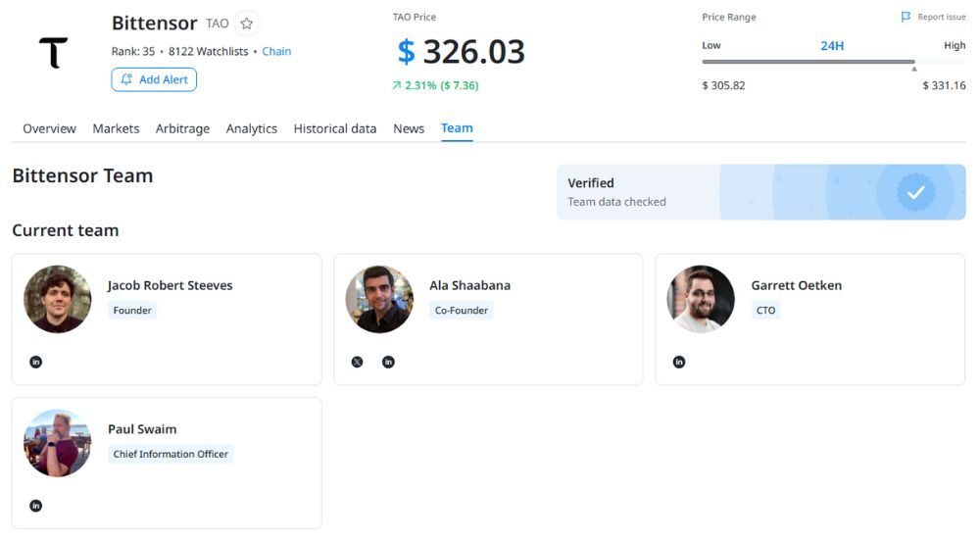Open the News tab

[409, 128]
